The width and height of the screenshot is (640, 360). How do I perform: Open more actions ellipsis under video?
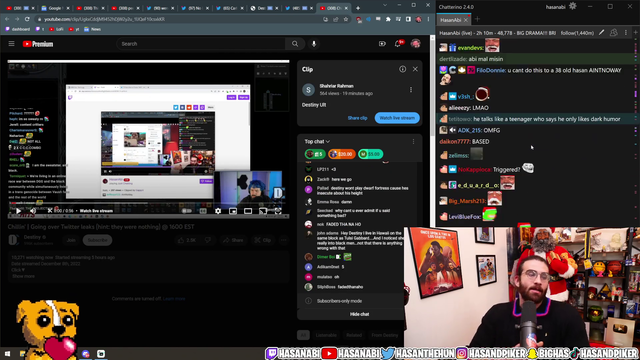pyautogui.click(x=283, y=240)
